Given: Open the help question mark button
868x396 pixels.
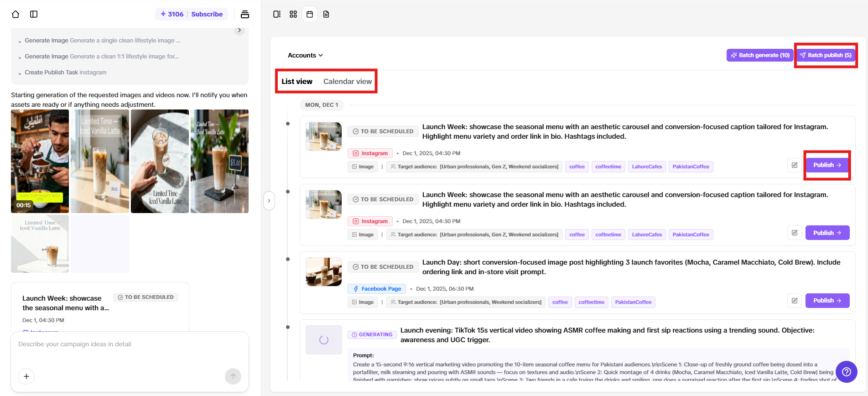Looking at the screenshot, I should tap(846, 372).
